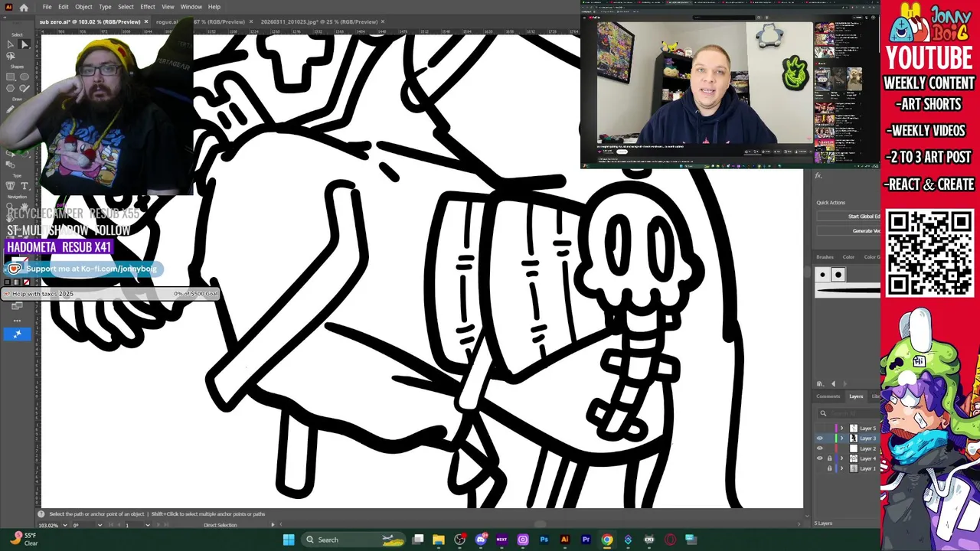Screen dimensions: 980x551
Task: Hide Layer 3 with its eye icon
Action: [x=820, y=439]
